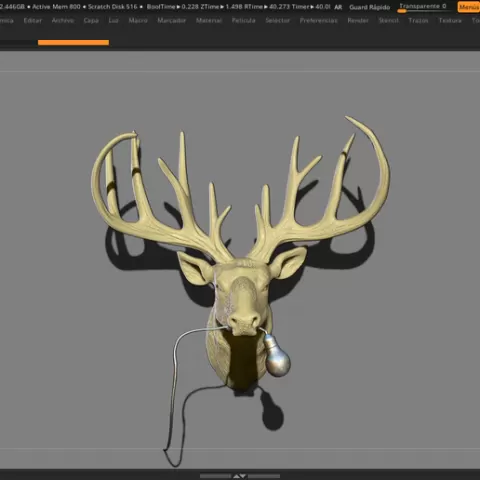
Task: Open the Material menu
Action: (x=209, y=20)
